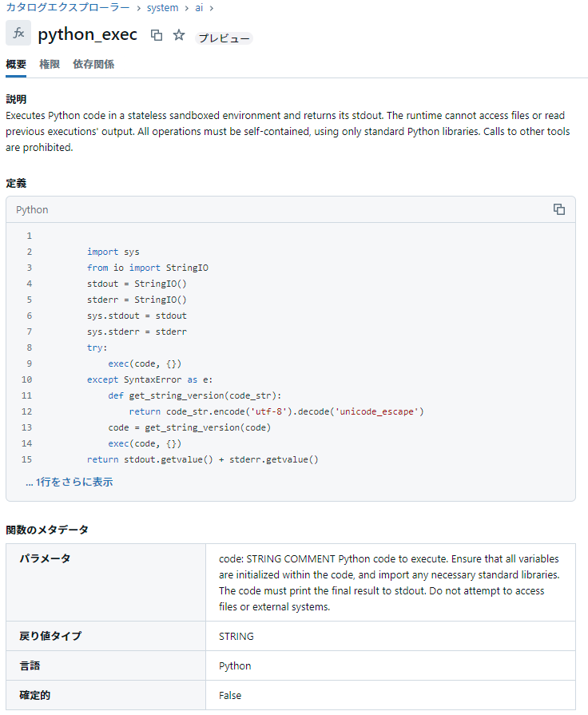Switch to the 権限 tab

50,64
